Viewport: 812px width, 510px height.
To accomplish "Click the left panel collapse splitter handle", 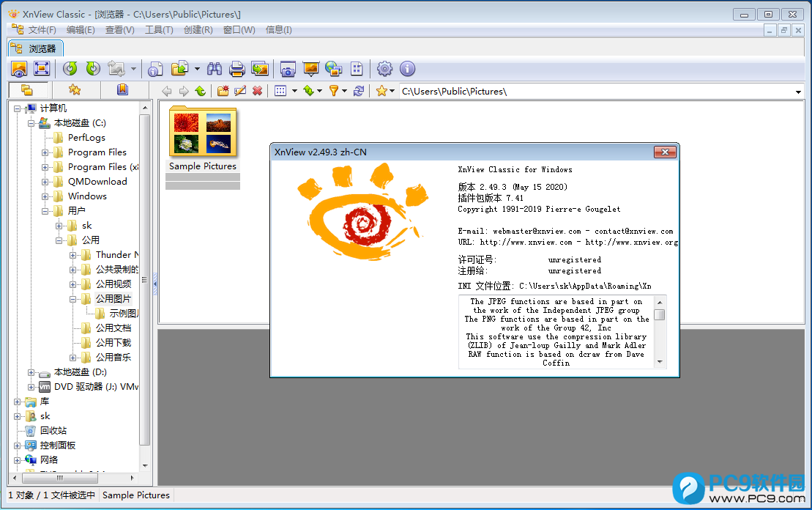I will click(x=154, y=284).
